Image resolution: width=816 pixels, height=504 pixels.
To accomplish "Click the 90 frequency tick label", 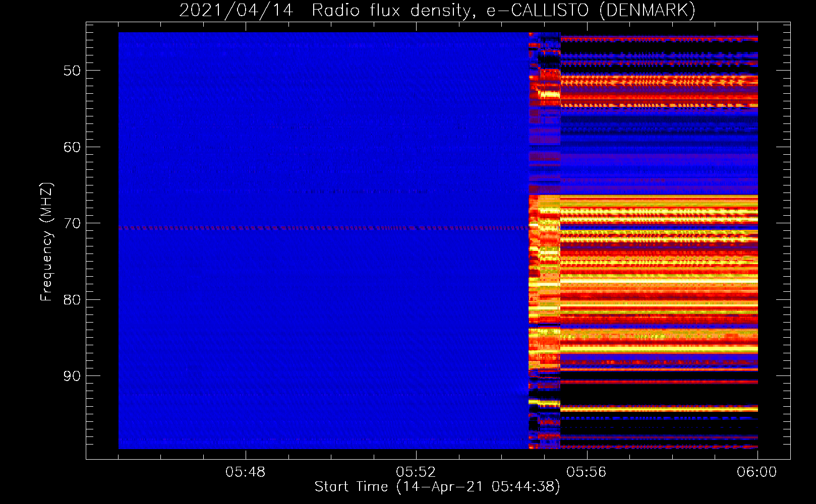I will click(x=72, y=376).
